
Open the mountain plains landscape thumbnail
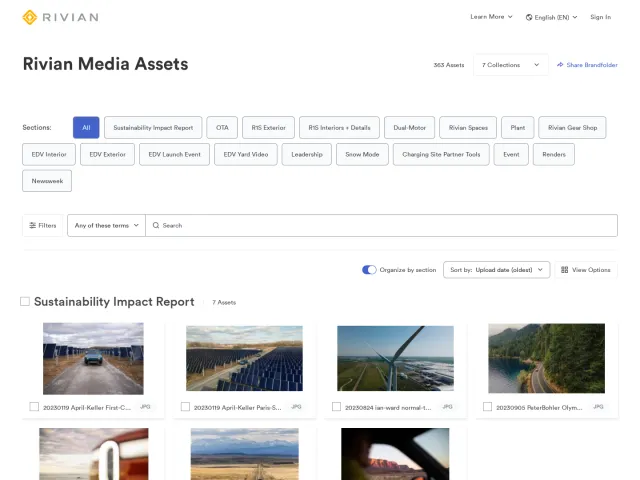pyautogui.click(x=244, y=454)
